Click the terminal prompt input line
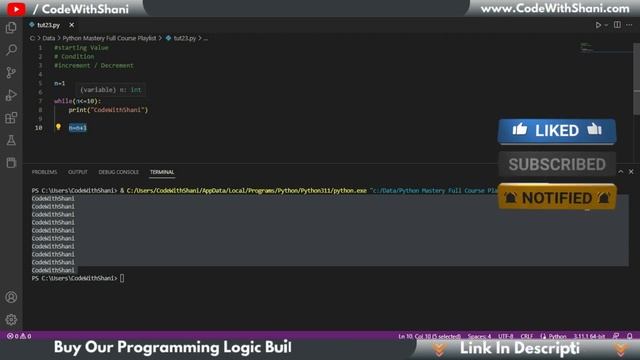The width and height of the screenshot is (640, 360). click(78, 278)
